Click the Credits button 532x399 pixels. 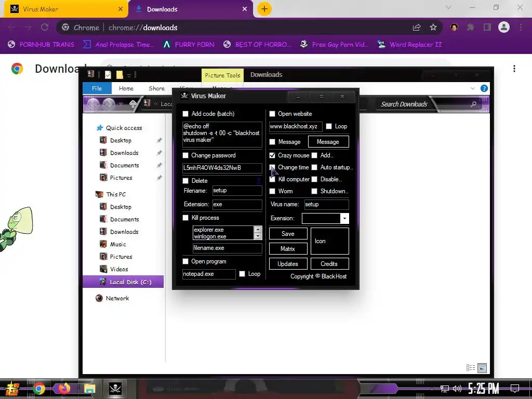pos(329,263)
